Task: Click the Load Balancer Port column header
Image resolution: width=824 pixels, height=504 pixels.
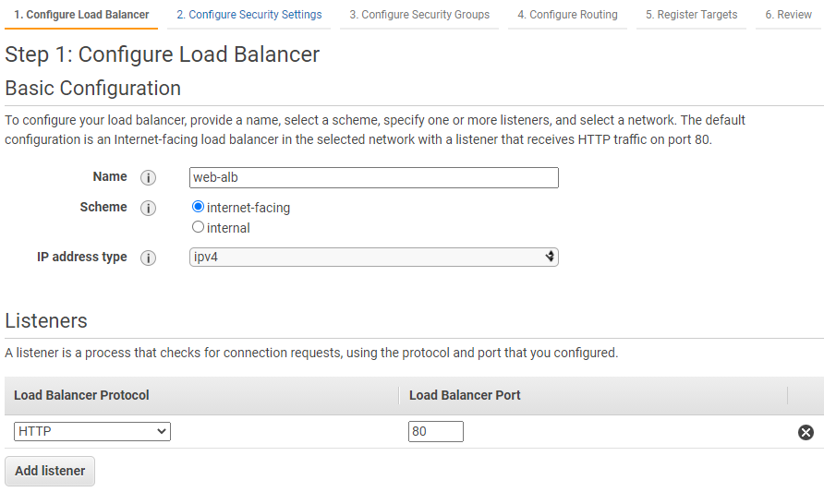Action: pos(465,395)
